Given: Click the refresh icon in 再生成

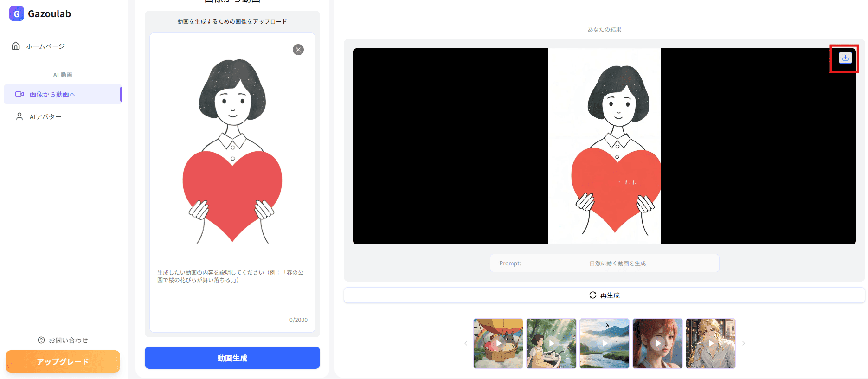Looking at the screenshot, I should [593, 295].
